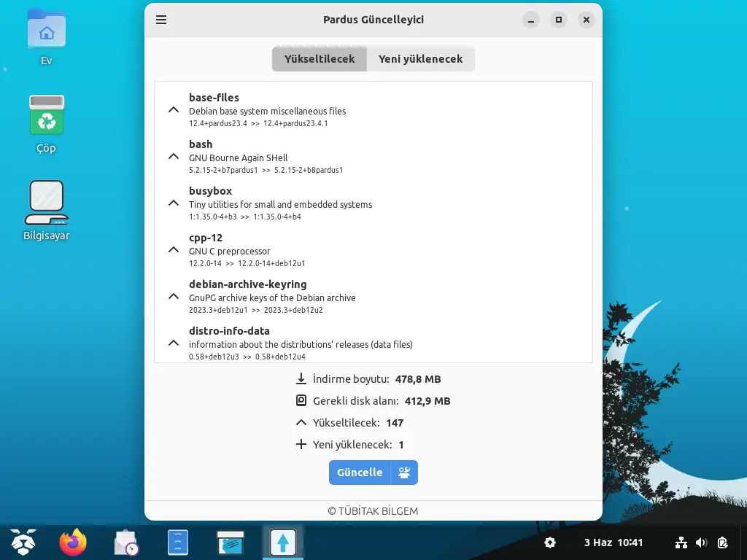The width and height of the screenshot is (747, 560).
Task: Click the 'GNU Bourne Again SHell' description
Action: pos(239,158)
